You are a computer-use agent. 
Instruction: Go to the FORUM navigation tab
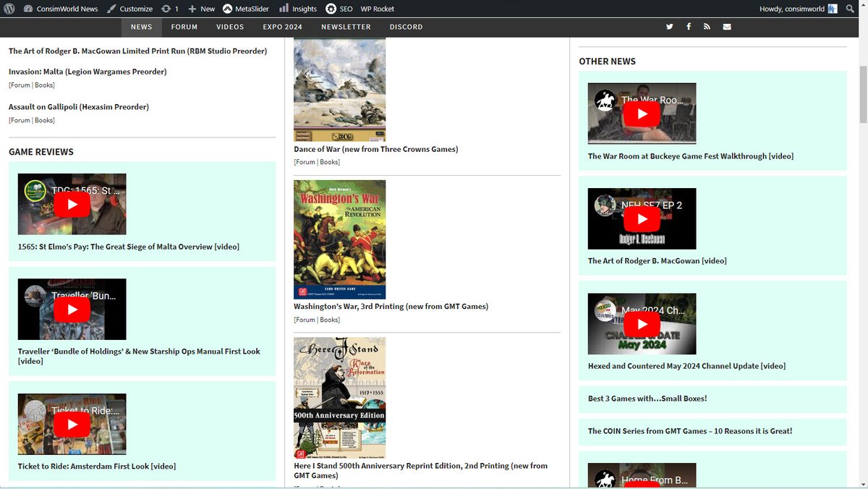184,27
